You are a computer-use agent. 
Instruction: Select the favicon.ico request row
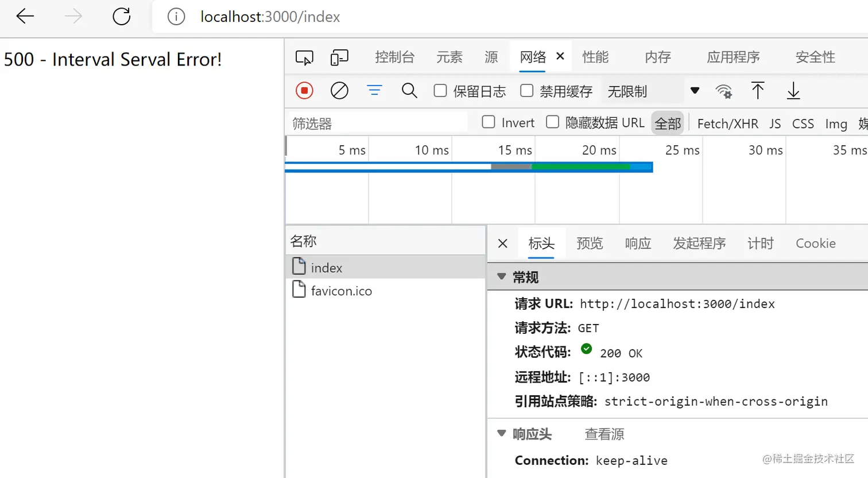(385, 290)
